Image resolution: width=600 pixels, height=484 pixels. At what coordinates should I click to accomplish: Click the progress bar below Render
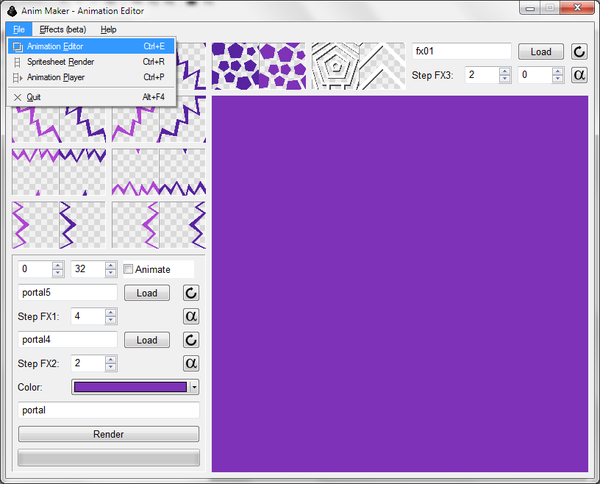[109, 458]
